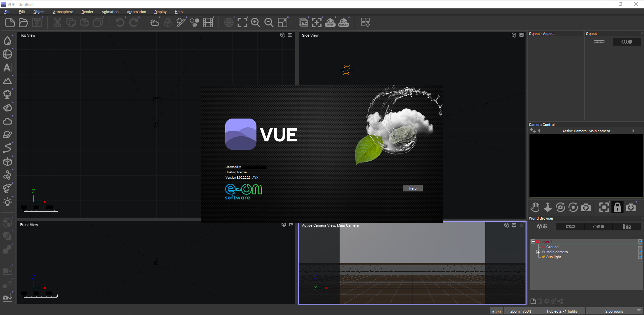The image size is (644, 315).
Task: Open a scene file from the toolbar
Action: coord(23,22)
